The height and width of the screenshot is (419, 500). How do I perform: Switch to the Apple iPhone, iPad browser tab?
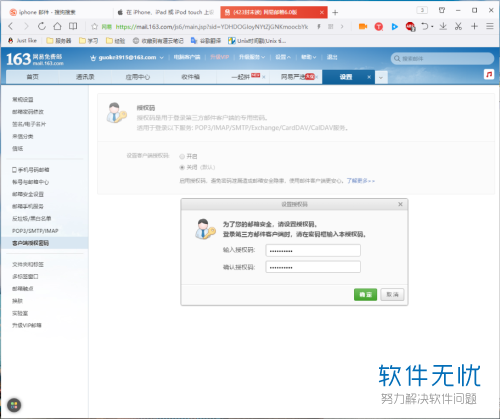[x=166, y=12]
